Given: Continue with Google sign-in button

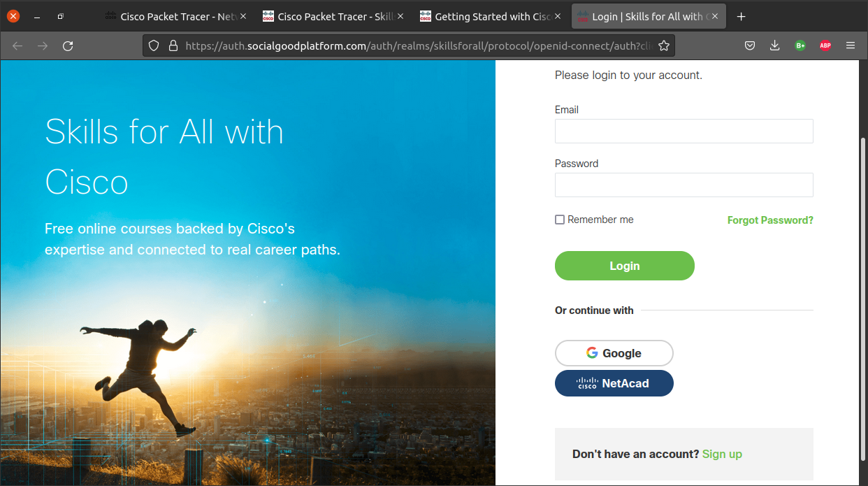Looking at the screenshot, I should [x=614, y=353].
